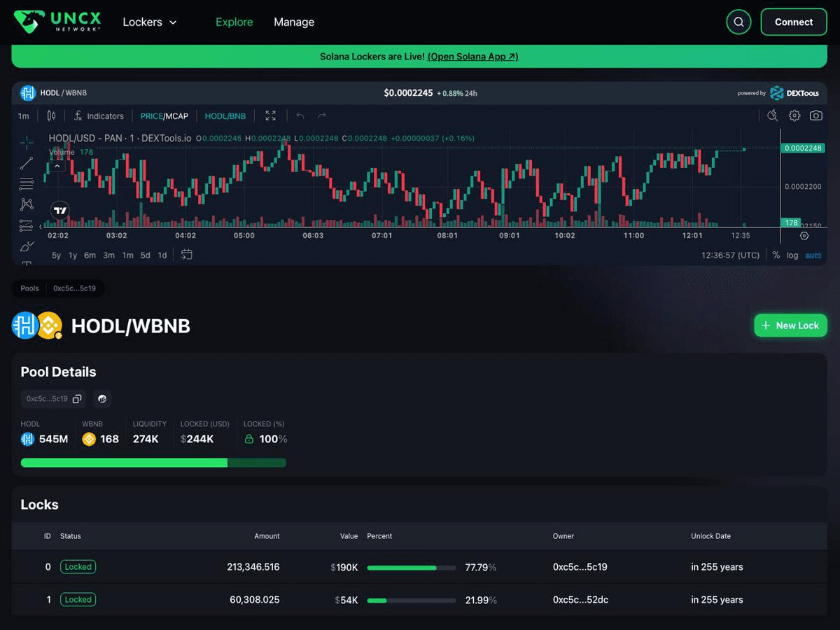Viewport: 840px width, 630px height.
Task: Set chart range to 5y
Action: tap(56, 255)
